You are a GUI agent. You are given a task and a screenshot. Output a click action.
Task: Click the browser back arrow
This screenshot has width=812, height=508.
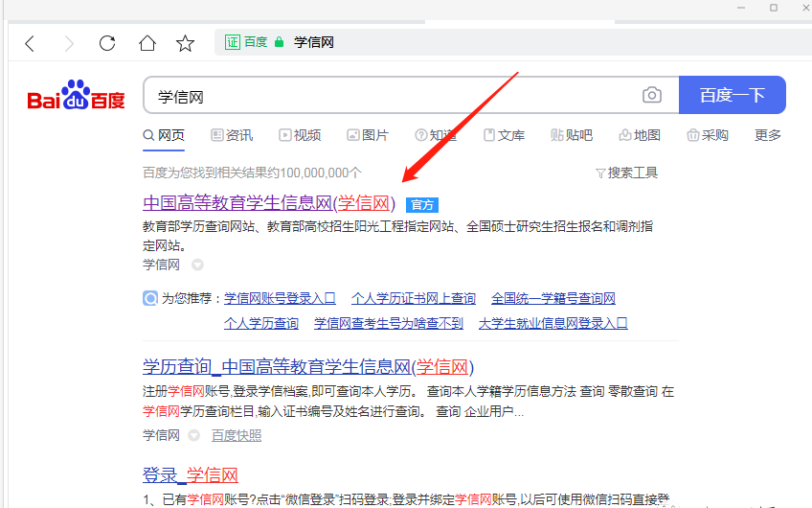tap(30, 43)
